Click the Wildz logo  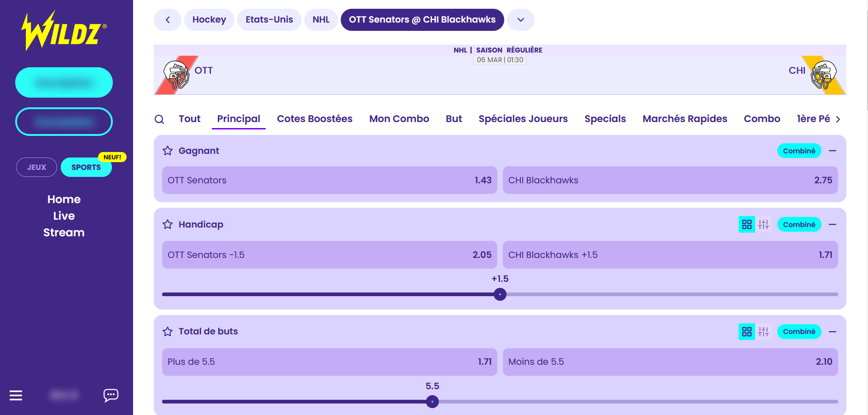pyautogui.click(x=64, y=31)
